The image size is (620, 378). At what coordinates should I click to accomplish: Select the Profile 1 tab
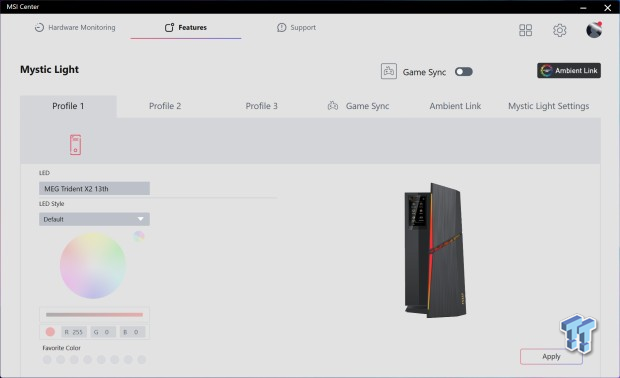(68, 106)
